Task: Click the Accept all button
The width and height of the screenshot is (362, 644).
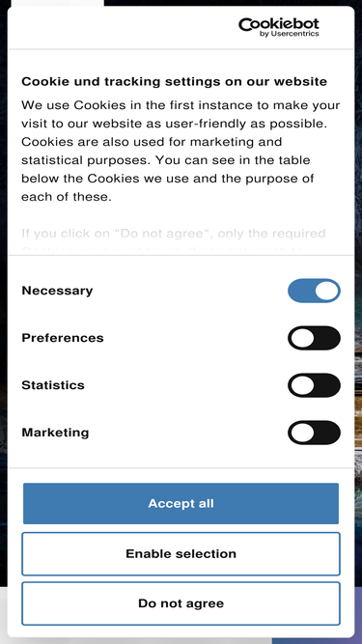Action: pyautogui.click(x=181, y=504)
